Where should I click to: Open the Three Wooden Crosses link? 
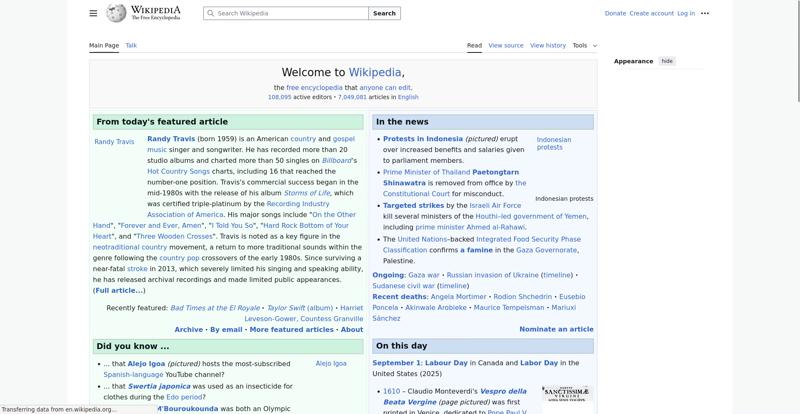point(174,236)
